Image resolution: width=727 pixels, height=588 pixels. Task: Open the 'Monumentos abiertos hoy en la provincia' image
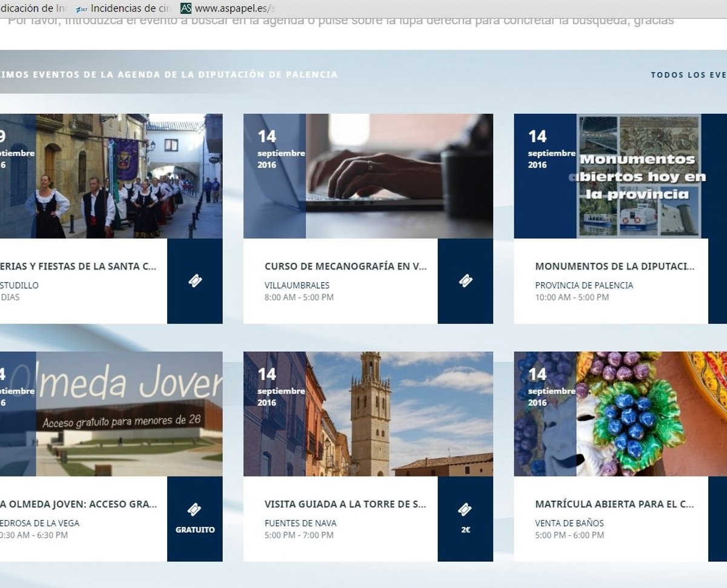point(639,176)
